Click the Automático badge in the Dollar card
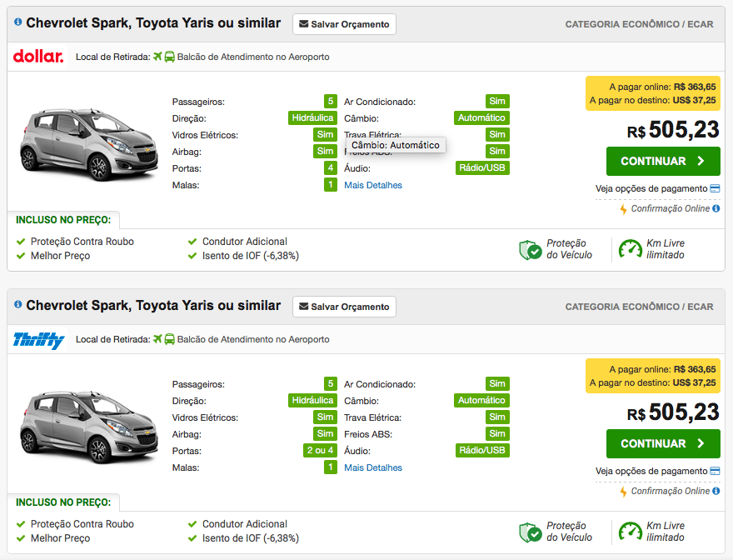This screenshot has width=733, height=560. (481, 117)
